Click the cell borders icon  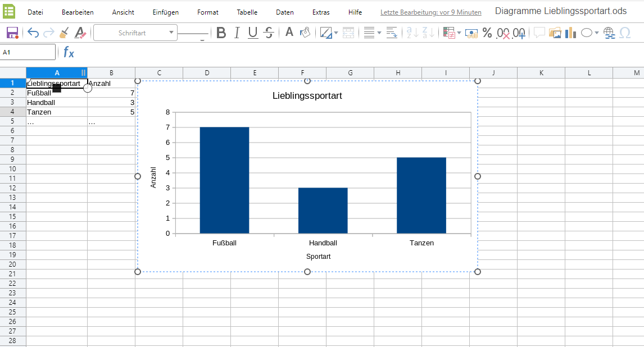coord(326,33)
